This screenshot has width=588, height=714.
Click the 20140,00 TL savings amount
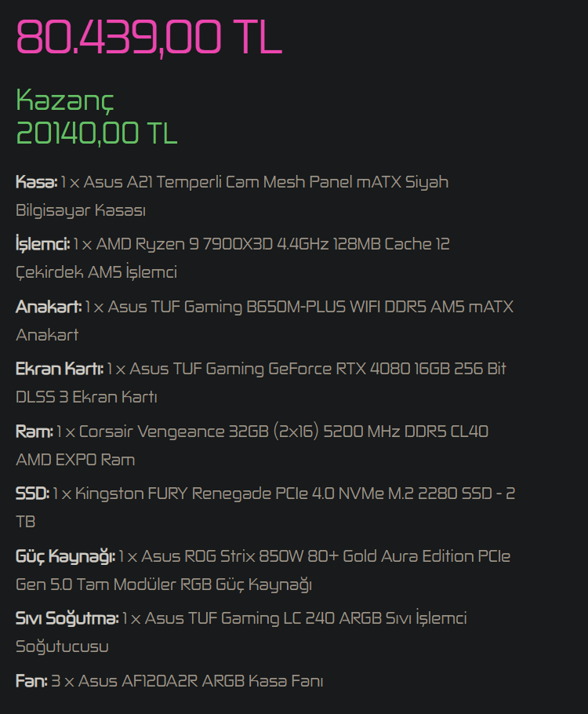click(96, 133)
